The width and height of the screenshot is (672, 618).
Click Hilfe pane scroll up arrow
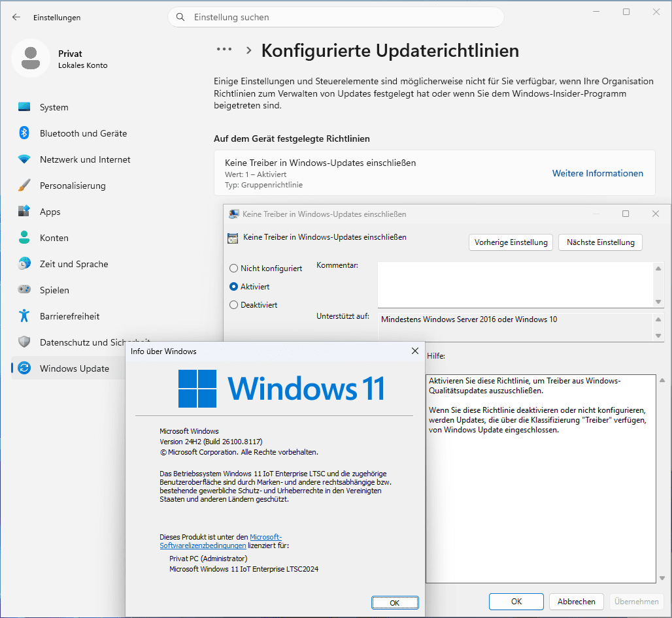click(662, 380)
